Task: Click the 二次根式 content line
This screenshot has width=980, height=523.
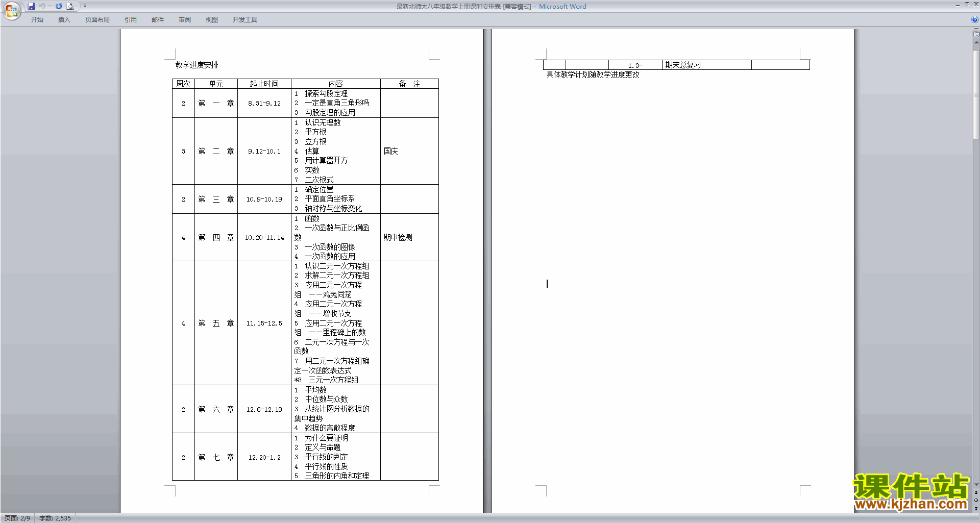Action: (x=319, y=180)
